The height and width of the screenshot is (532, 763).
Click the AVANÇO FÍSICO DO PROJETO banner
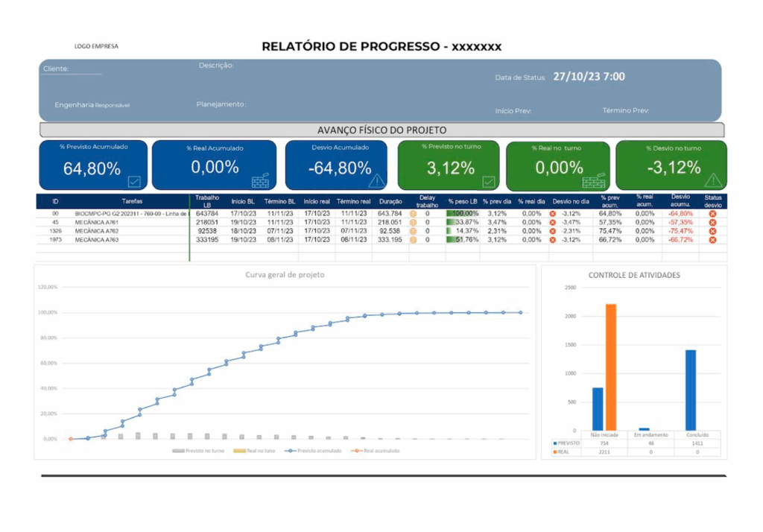click(382, 130)
